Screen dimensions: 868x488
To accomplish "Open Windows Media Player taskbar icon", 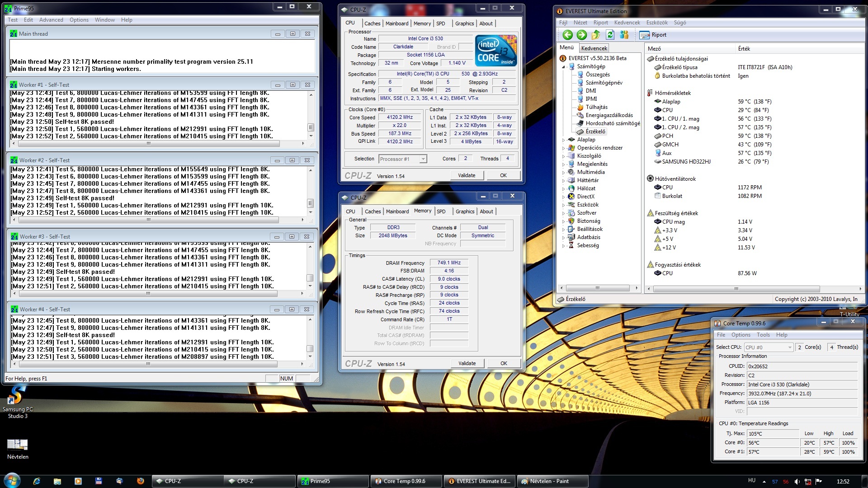I will [78, 481].
